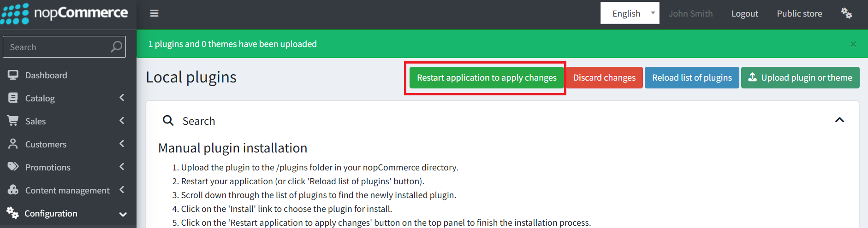
Task: Click step "Click on the 'Install' link"
Action: coord(286,209)
